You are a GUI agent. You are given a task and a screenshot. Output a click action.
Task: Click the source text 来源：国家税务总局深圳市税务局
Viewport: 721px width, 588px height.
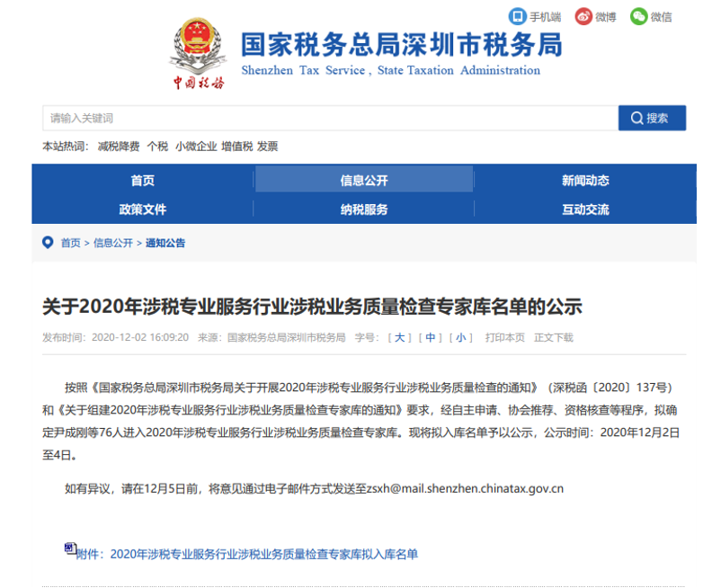point(271,337)
